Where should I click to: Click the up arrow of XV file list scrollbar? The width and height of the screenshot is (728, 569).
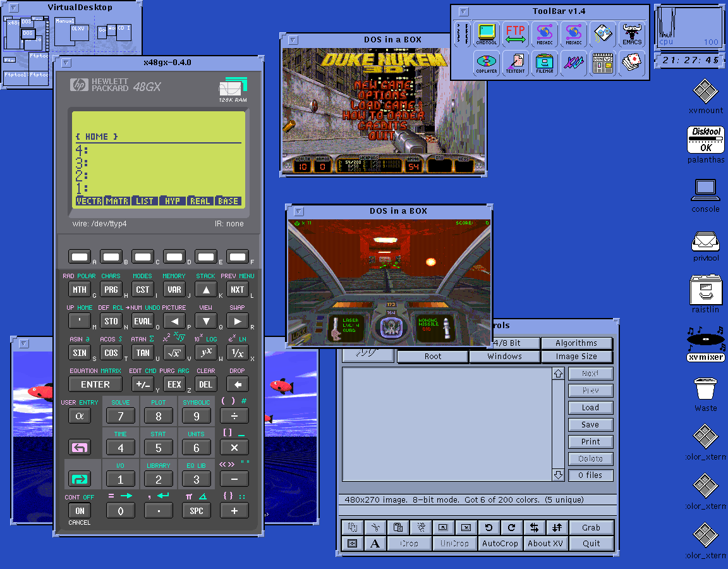click(558, 374)
